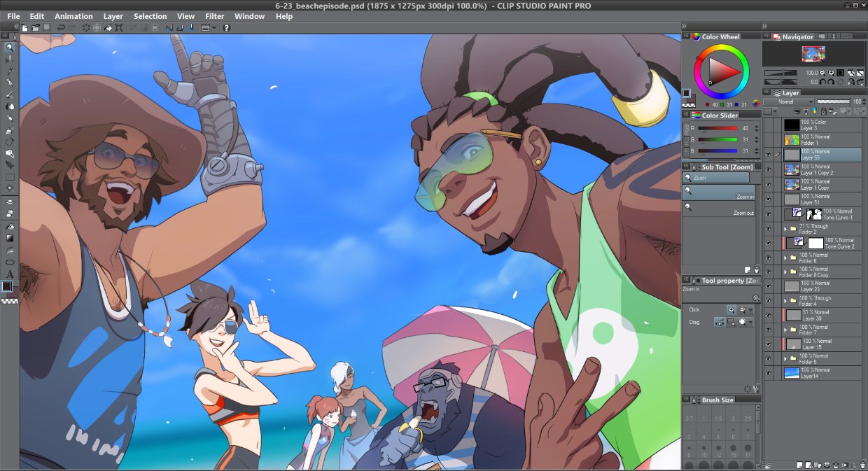Image resolution: width=868 pixels, height=471 pixels.
Task: Select the Zoom in sub tool
Action: point(719,192)
